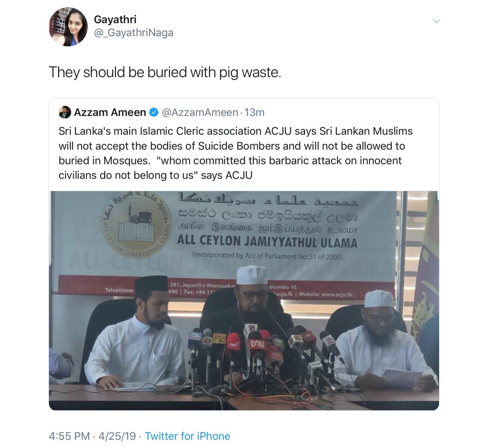Image resolution: width=488 pixels, height=448 pixels.
Task: Open the @_GayathriNaga handle link
Action: point(133,33)
